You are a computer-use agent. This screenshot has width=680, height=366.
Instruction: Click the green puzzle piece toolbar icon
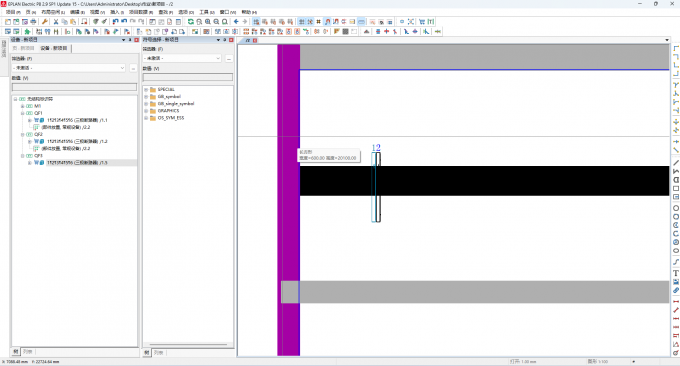pos(27,32)
